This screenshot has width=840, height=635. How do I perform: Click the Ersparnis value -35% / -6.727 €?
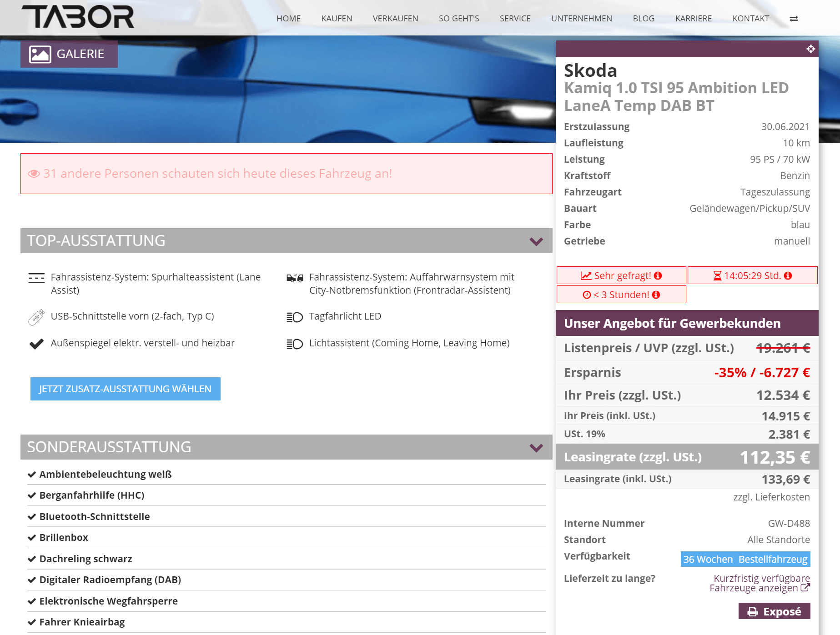pos(762,373)
